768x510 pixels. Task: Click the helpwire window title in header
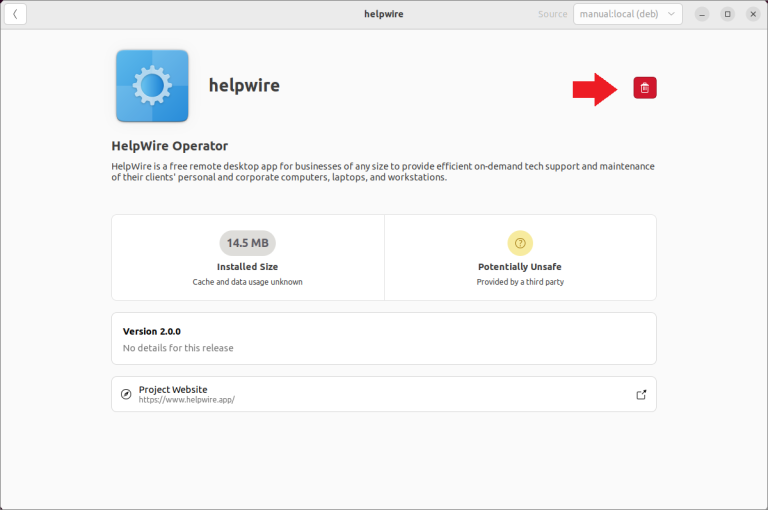click(x=384, y=14)
